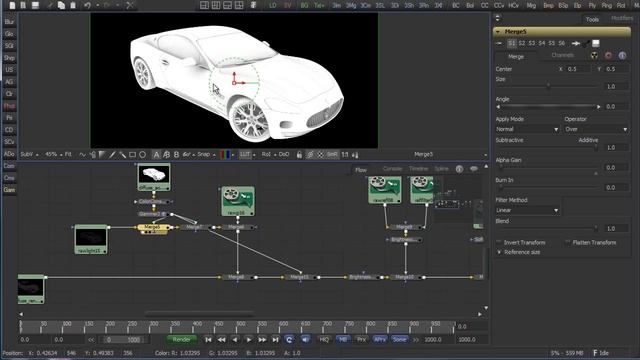Viewport: 640px width, 360px height.
Task: Open the Snap options dropdown
Action: [206, 155]
